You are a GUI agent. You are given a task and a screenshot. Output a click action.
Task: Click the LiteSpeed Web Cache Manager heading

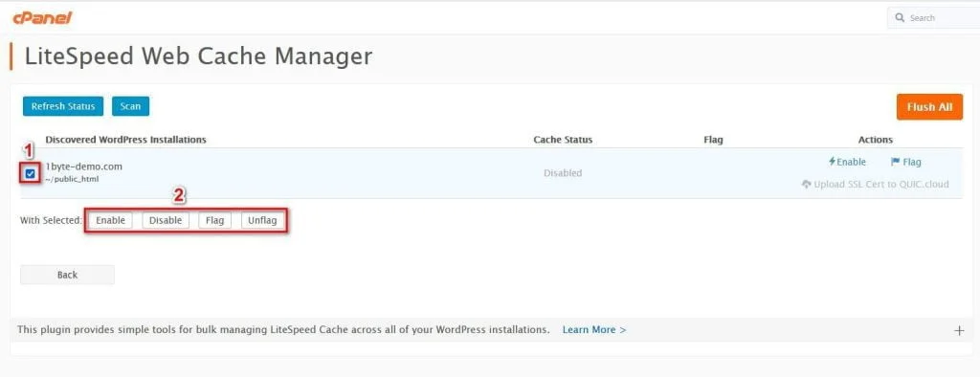[x=198, y=56]
